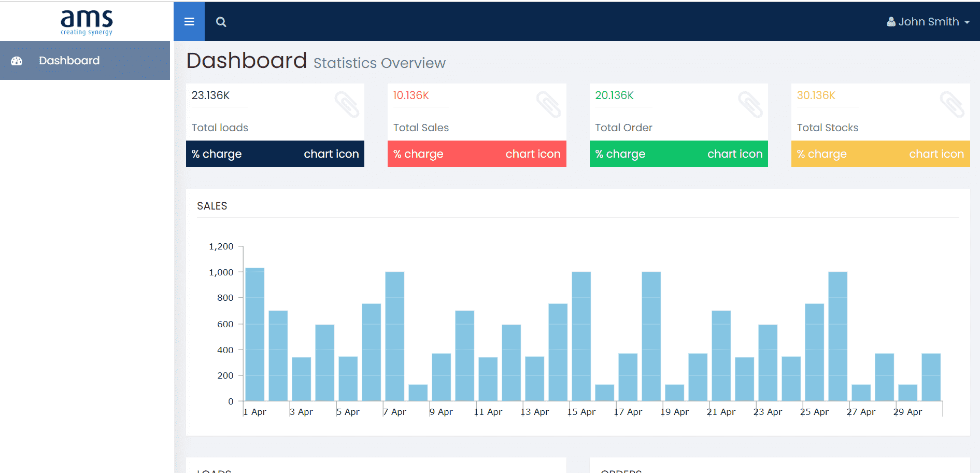Click the 29 Apr axis label

coord(907,412)
